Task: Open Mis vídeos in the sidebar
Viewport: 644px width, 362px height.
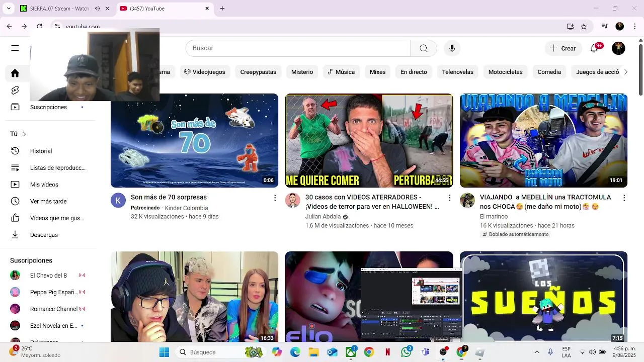Action: click(x=44, y=185)
